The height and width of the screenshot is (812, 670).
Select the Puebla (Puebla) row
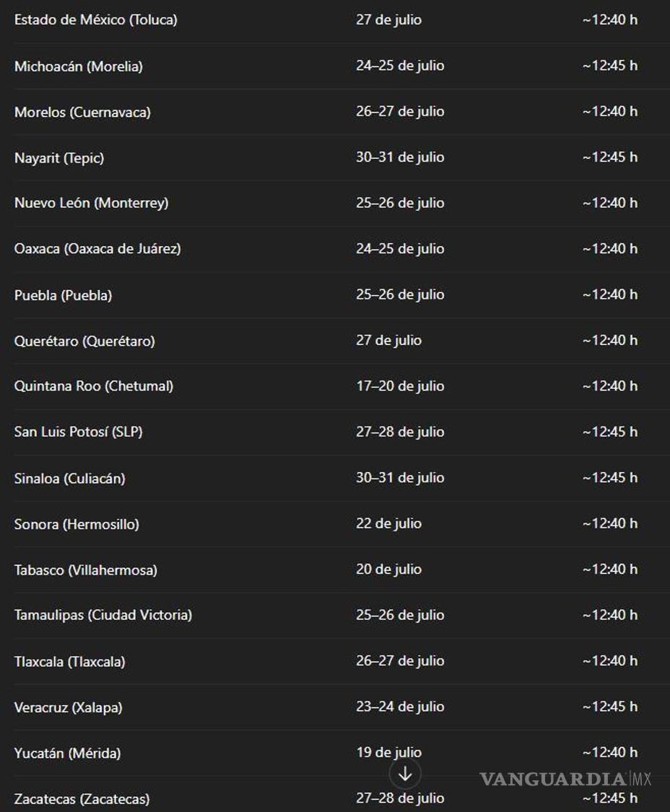tap(63, 295)
